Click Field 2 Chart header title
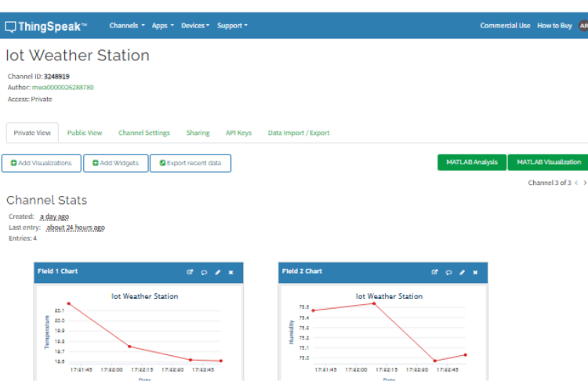Viewport: 588px width, 392px height. point(302,270)
